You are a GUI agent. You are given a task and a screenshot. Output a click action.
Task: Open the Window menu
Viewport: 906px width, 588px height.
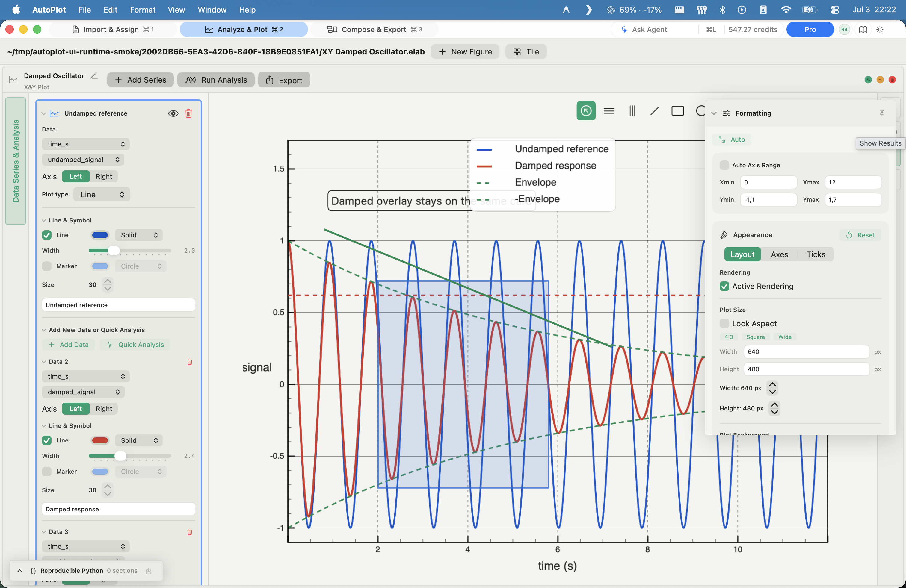(212, 10)
